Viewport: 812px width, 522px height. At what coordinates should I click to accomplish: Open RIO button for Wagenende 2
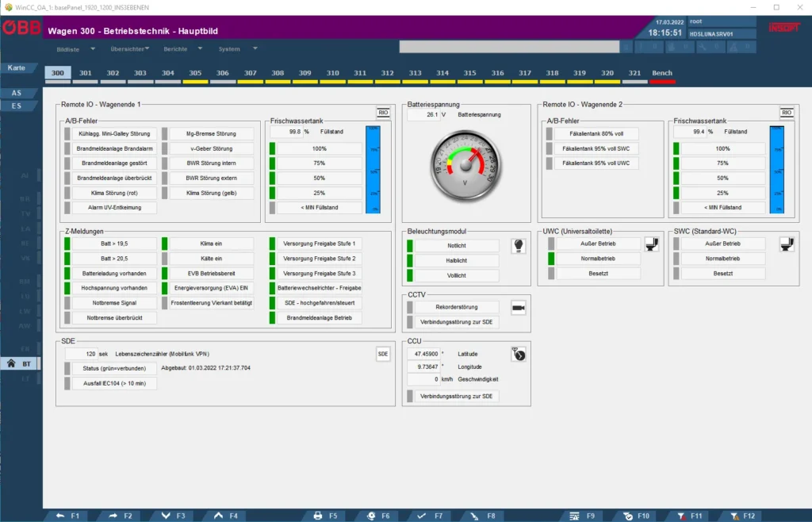pyautogui.click(x=787, y=113)
